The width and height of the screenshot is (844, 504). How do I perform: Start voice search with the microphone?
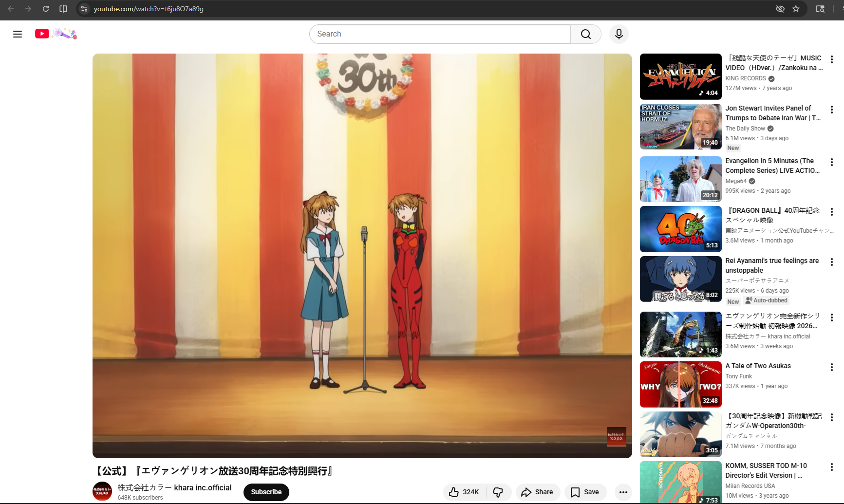point(619,34)
